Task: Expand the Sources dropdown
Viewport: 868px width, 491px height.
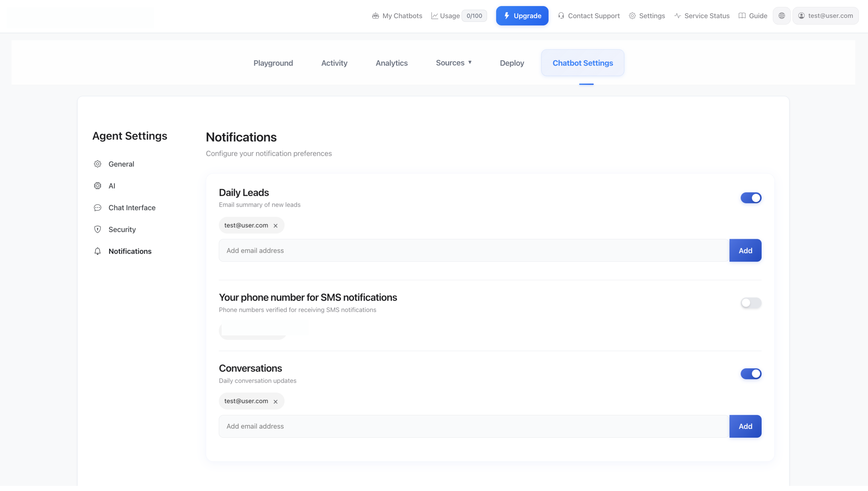Action: tap(454, 63)
